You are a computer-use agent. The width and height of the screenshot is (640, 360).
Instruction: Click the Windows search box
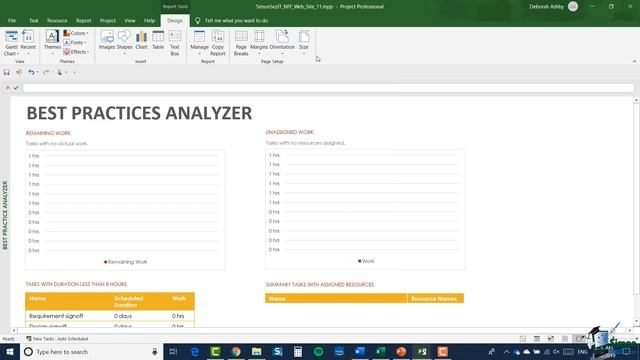(x=92, y=351)
